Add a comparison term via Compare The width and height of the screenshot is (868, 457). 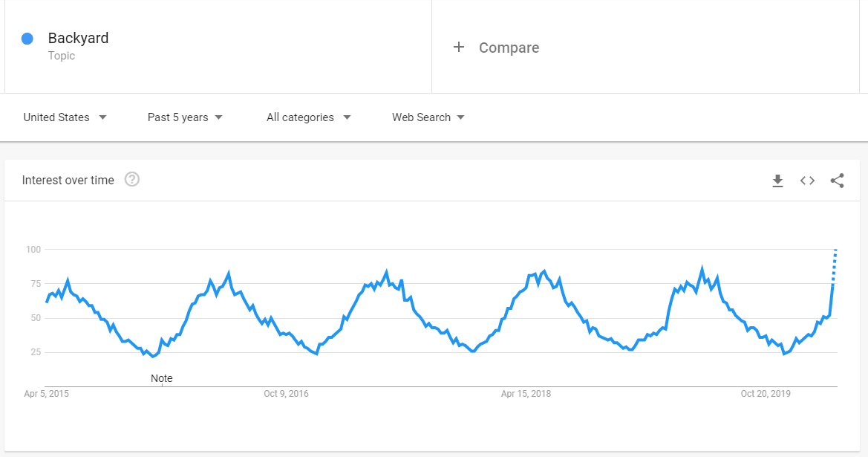click(x=509, y=48)
